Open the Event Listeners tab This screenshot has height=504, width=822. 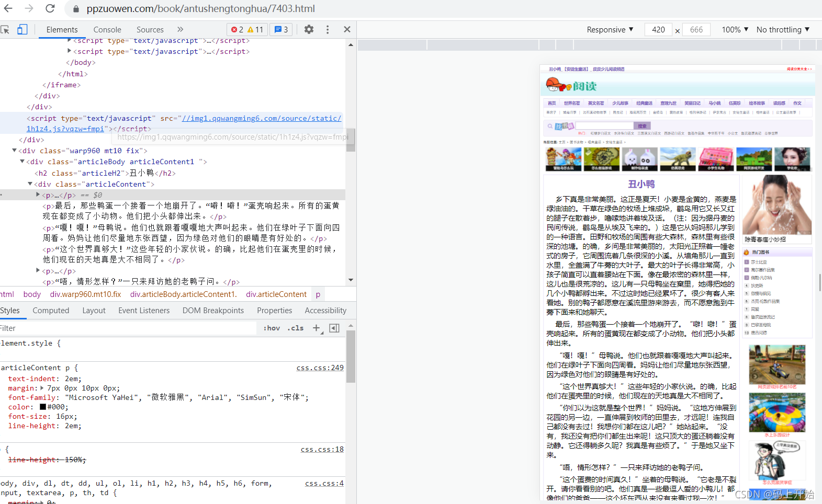pos(144,311)
